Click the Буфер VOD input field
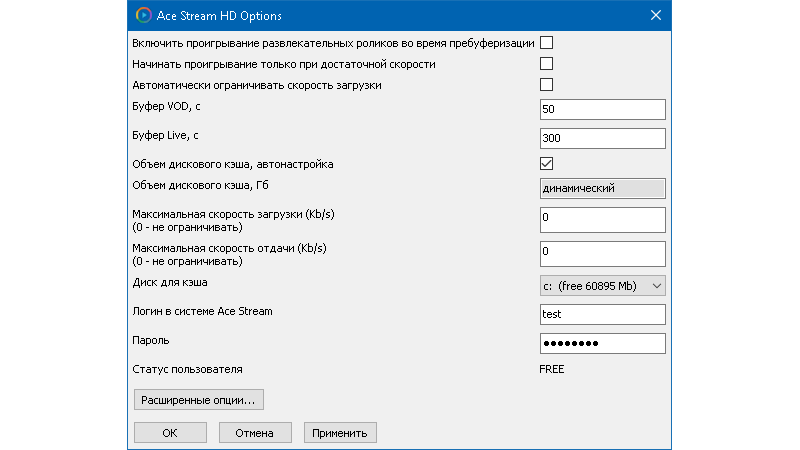The height and width of the screenshot is (450, 800). [601, 109]
